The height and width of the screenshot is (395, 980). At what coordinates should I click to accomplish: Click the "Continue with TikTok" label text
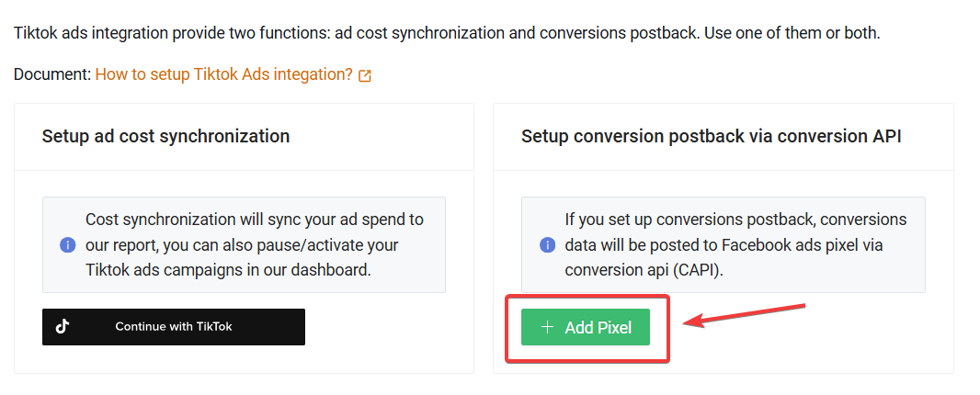(174, 326)
